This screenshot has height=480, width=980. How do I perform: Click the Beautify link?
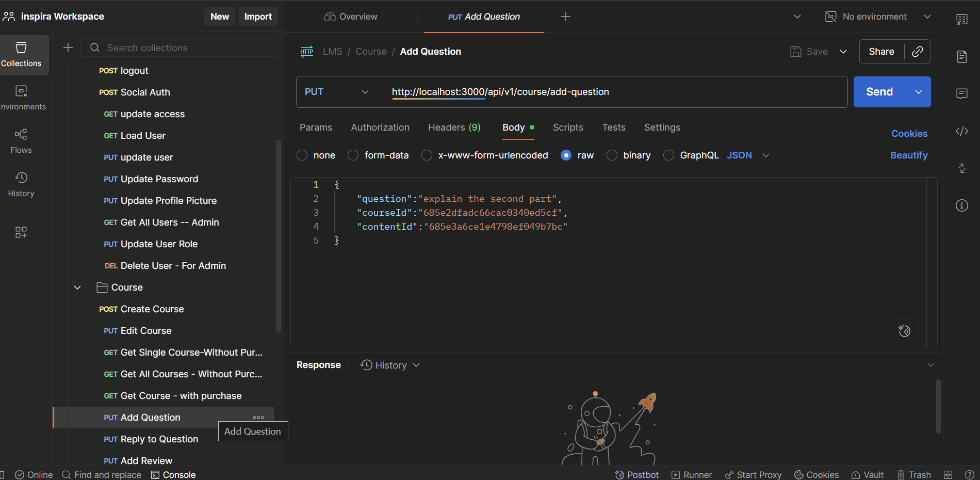(908, 155)
